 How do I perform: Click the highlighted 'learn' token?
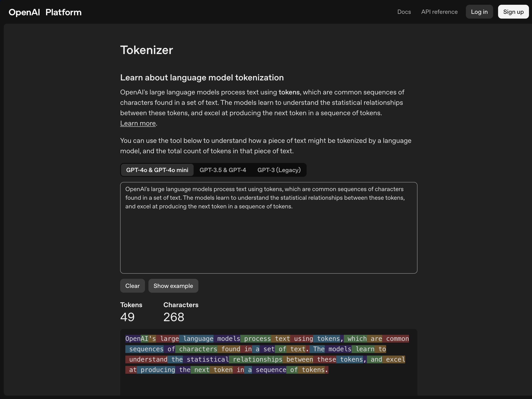[x=363, y=349]
